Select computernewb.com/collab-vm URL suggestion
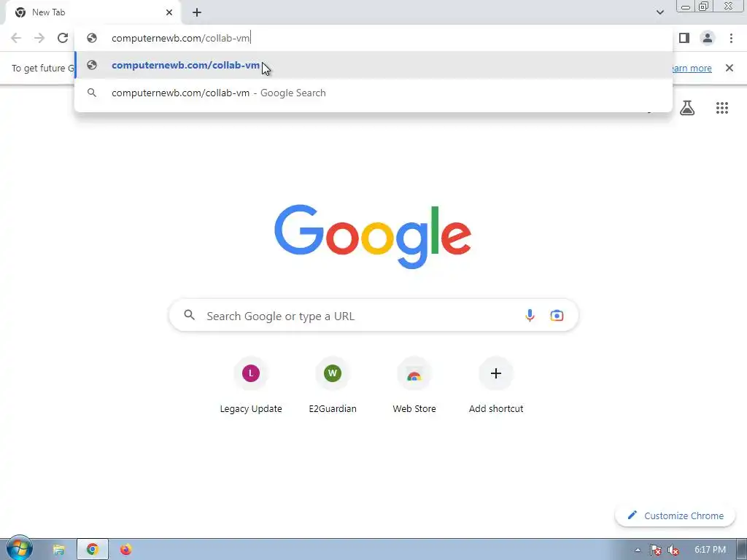 point(373,65)
